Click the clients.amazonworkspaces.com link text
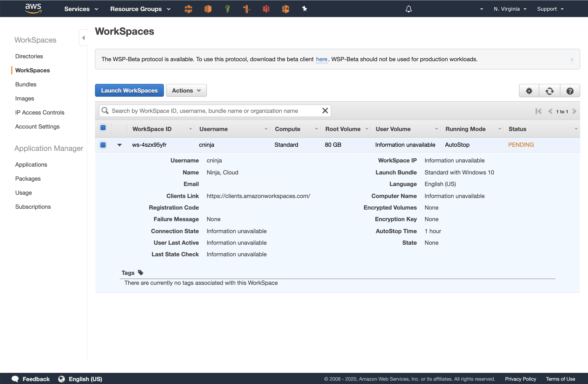Screen dimensions: 588x384 coord(258,196)
